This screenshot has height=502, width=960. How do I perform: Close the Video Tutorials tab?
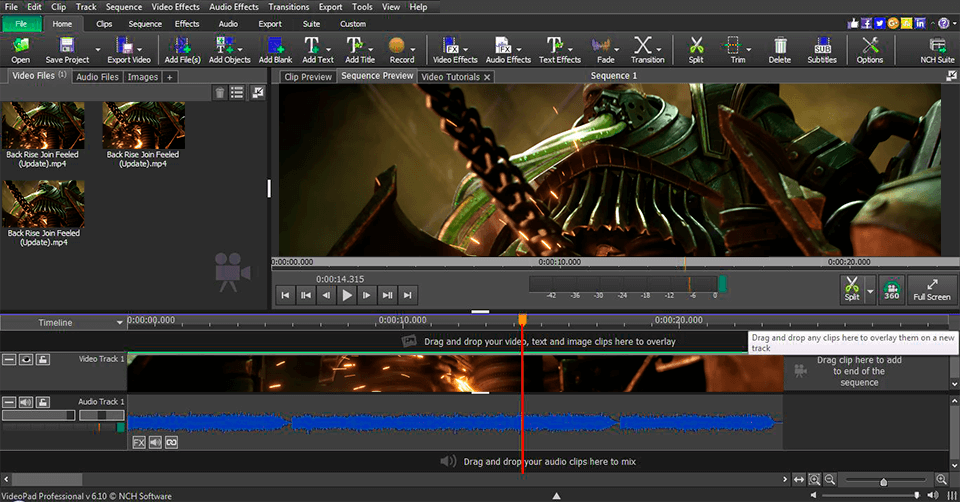[487, 77]
